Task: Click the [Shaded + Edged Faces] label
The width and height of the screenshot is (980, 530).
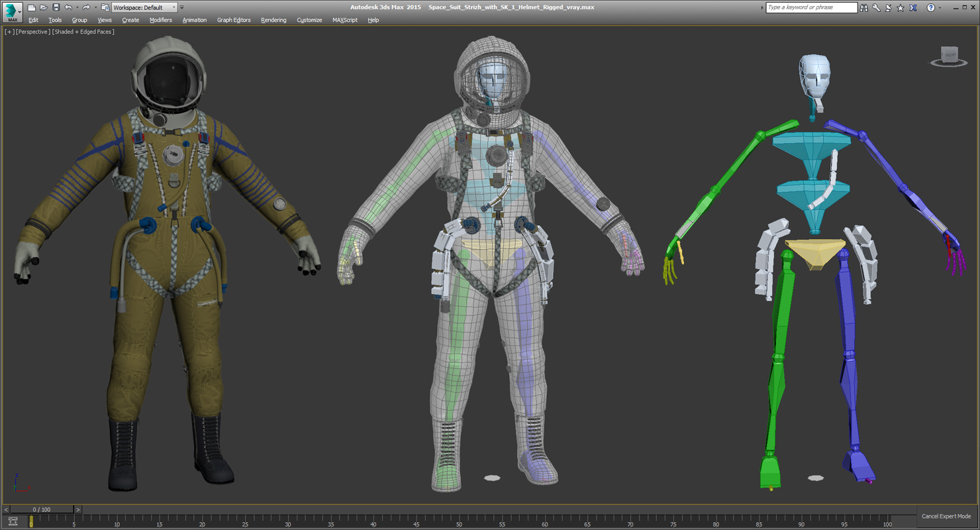Action: point(83,32)
